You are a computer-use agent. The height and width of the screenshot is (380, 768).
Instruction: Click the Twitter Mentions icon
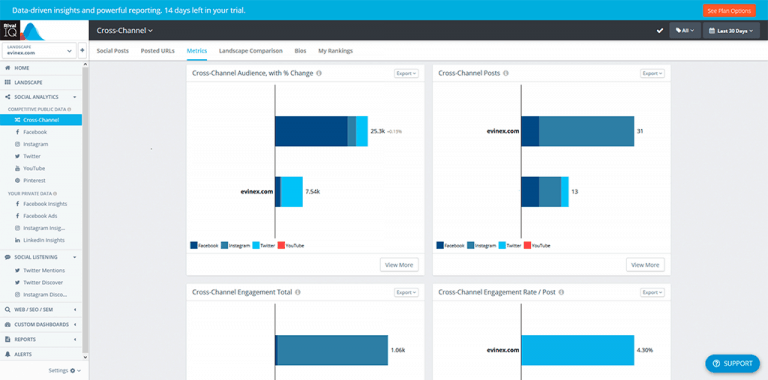pos(17,270)
